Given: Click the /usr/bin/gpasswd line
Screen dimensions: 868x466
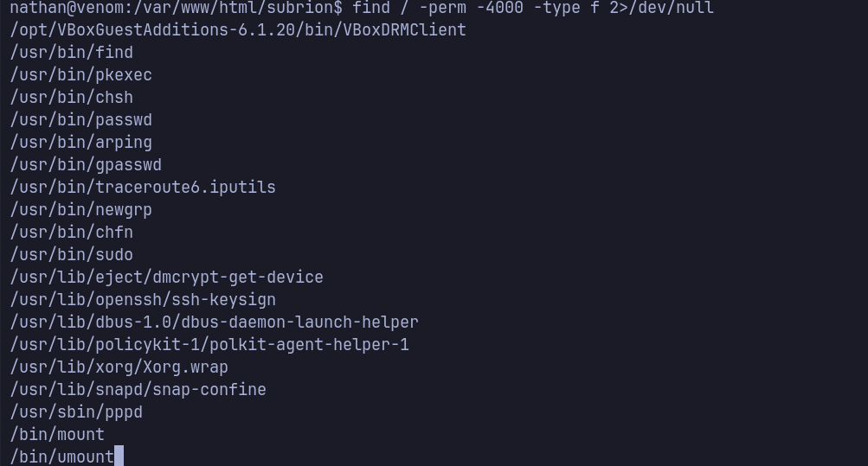Looking at the screenshot, I should 86,165.
